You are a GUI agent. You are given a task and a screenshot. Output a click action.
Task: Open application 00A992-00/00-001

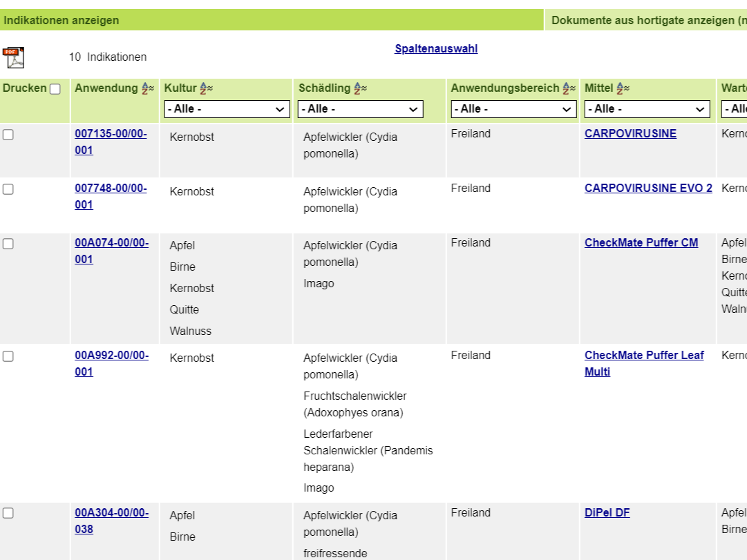tap(112, 363)
